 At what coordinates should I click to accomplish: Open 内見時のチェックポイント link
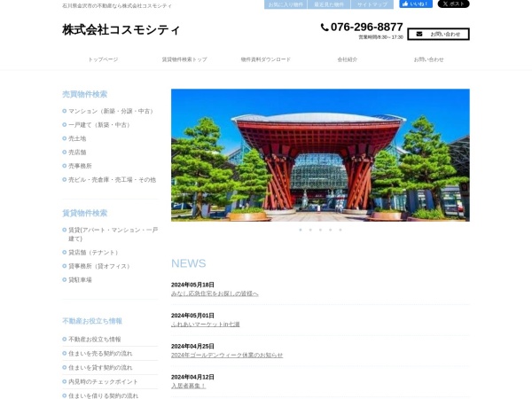[x=103, y=381]
